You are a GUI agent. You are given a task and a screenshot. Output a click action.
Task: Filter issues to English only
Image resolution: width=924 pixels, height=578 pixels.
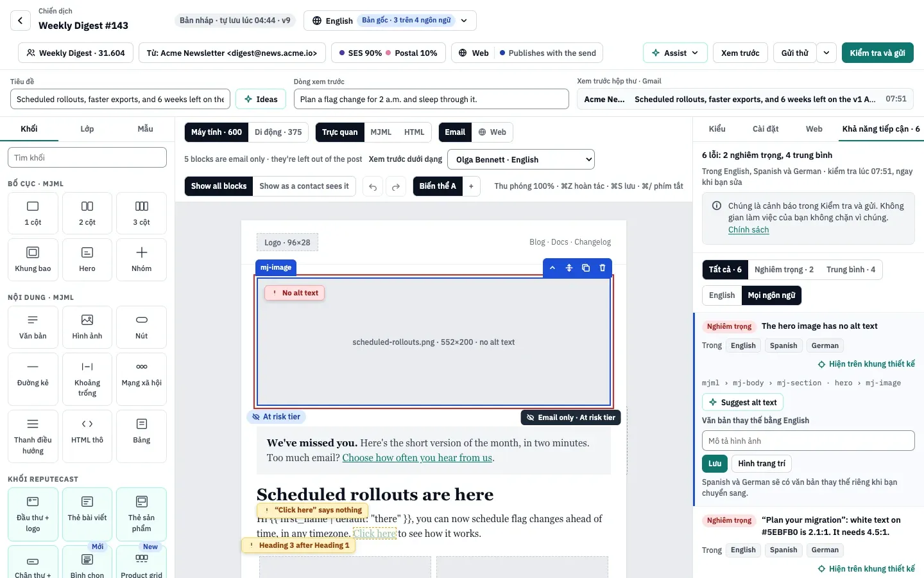pos(722,295)
